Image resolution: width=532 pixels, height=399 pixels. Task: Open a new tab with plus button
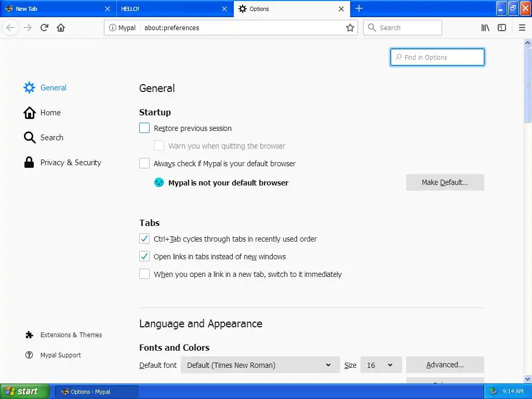pyautogui.click(x=359, y=8)
